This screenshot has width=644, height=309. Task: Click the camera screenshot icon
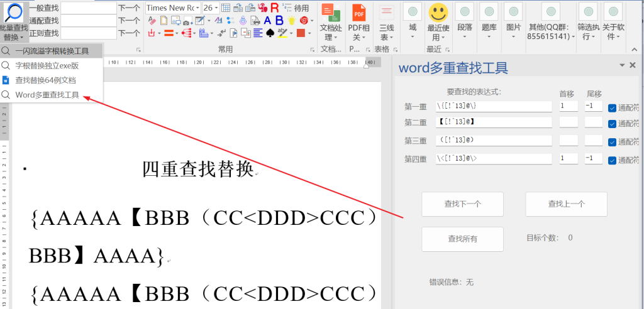(187, 20)
